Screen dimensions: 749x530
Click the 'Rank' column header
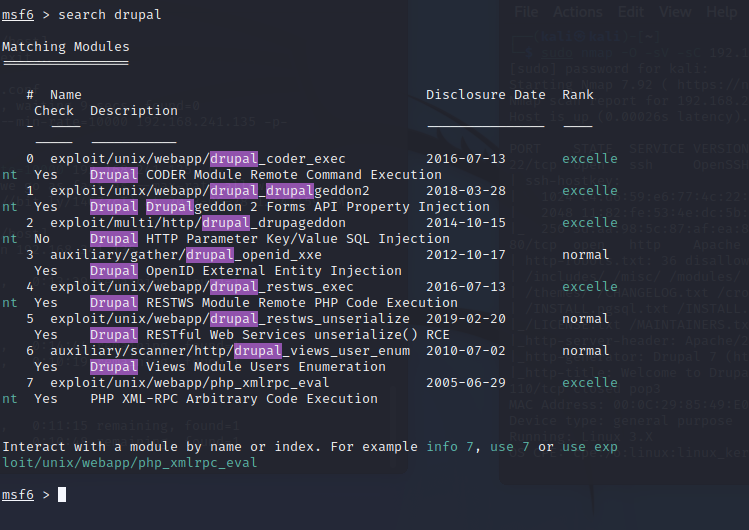[x=578, y=95]
